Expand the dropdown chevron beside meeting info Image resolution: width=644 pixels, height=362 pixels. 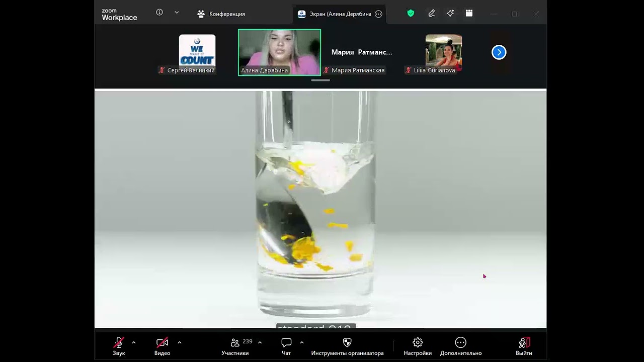(x=177, y=13)
